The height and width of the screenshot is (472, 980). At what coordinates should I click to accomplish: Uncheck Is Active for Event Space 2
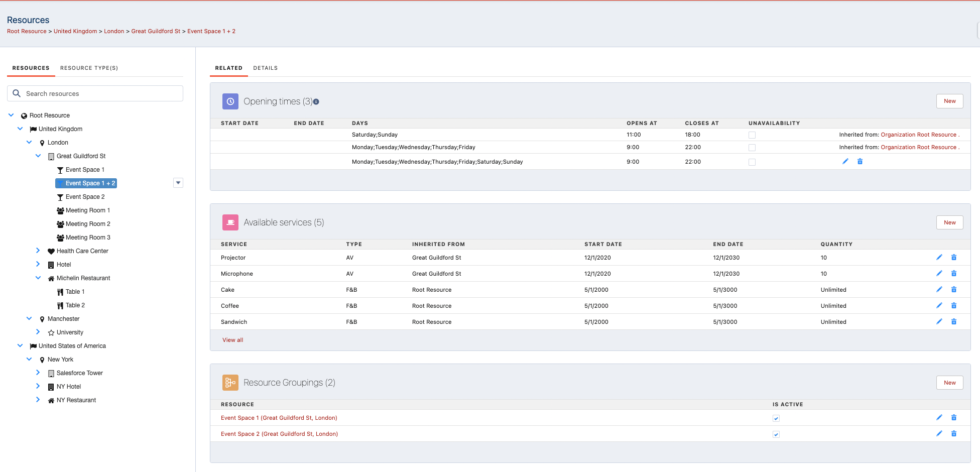(776, 434)
